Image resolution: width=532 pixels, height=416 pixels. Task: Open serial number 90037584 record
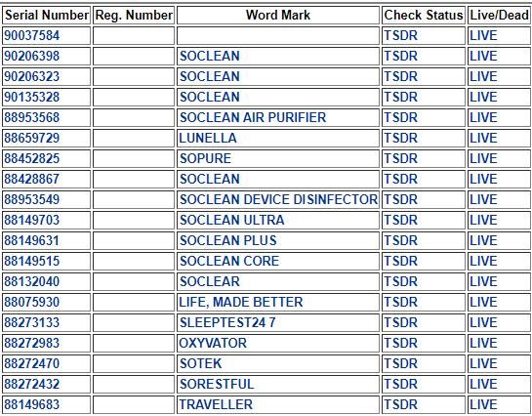(x=31, y=35)
